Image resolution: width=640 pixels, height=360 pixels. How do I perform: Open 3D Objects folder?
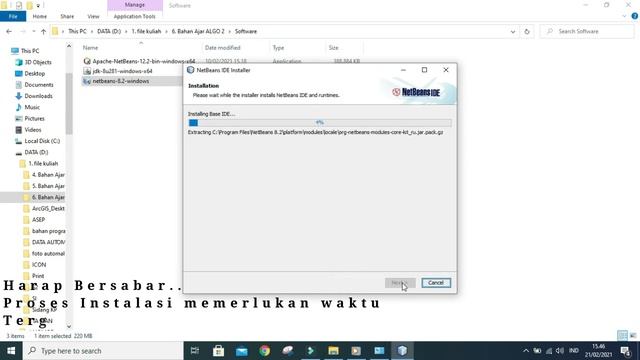pyautogui.click(x=33, y=62)
